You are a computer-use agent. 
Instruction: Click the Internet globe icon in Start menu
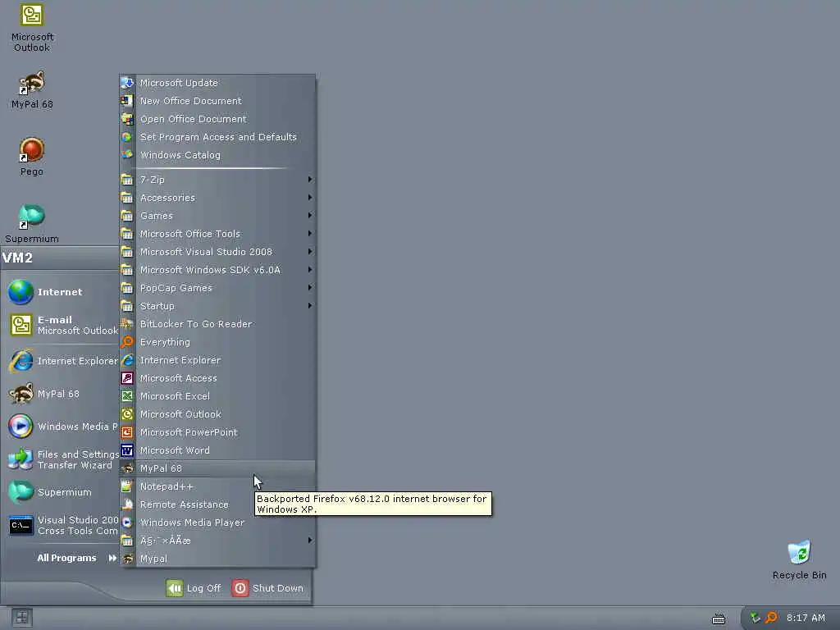(21, 292)
